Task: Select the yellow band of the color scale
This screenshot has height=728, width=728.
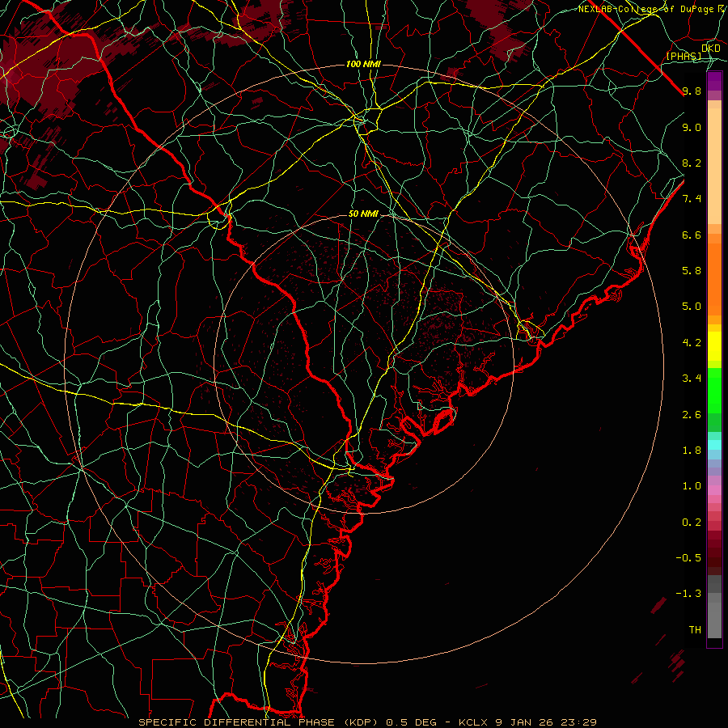Action: pyautogui.click(x=714, y=346)
